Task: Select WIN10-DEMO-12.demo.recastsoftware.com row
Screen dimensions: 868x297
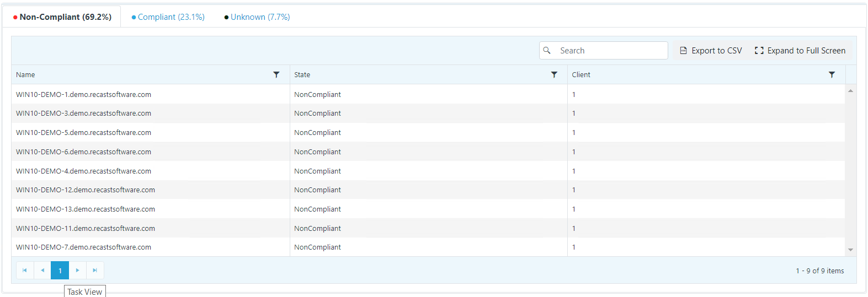Action: click(428, 190)
